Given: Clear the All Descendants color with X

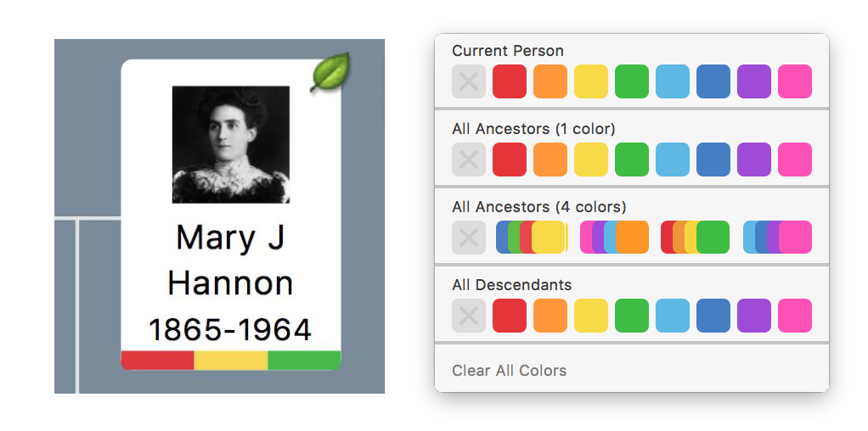Looking at the screenshot, I should tap(469, 316).
